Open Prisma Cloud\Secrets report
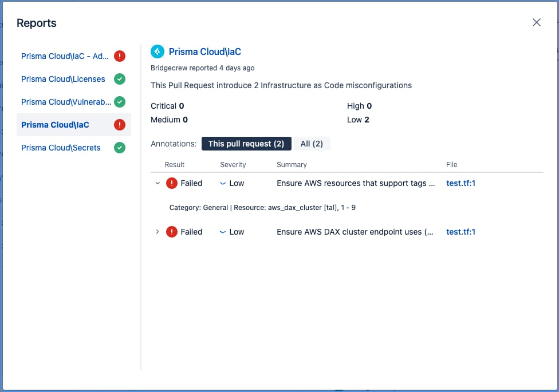559x392 pixels. pos(61,148)
